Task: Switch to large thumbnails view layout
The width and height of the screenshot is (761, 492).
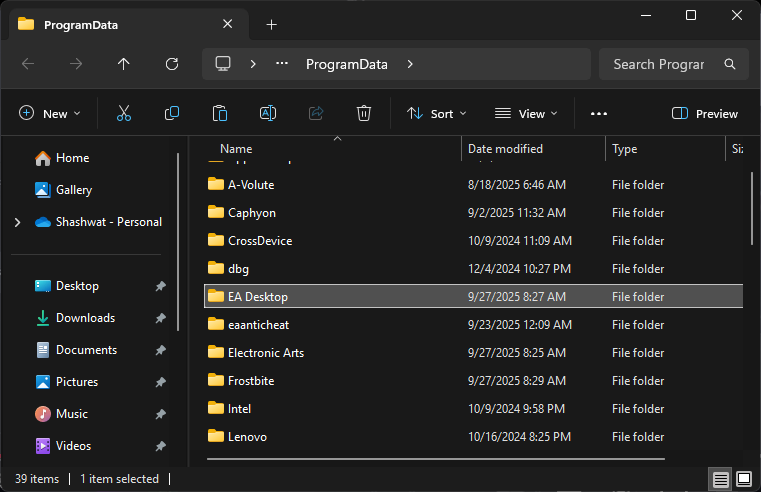Action: [744, 479]
